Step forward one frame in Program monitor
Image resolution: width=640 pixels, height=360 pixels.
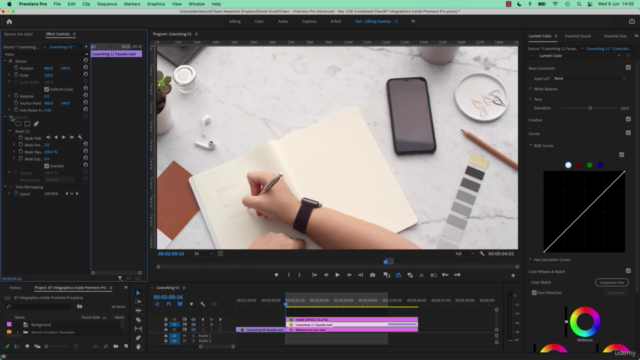(x=349, y=275)
